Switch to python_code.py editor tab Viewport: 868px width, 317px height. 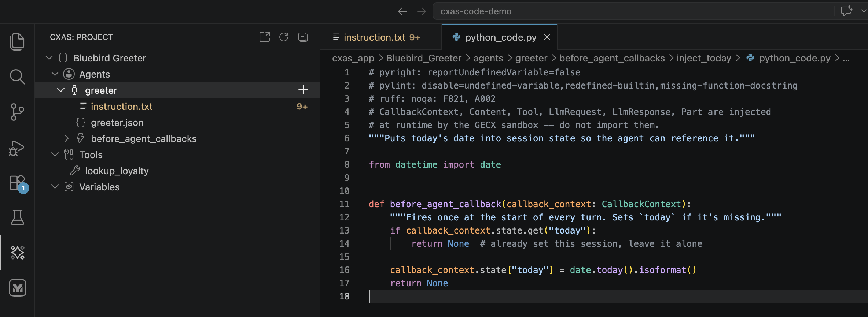click(500, 37)
